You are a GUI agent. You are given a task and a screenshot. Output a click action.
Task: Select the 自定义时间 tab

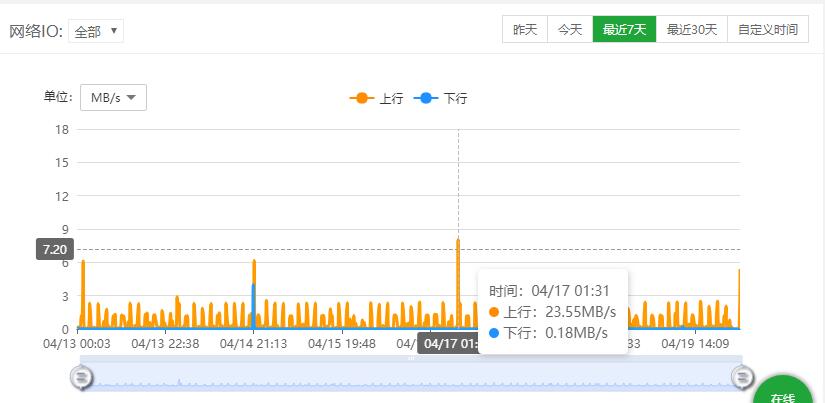(x=768, y=29)
